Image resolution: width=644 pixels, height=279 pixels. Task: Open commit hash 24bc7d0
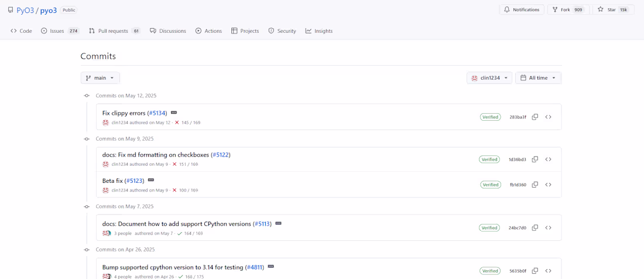[517, 227]
